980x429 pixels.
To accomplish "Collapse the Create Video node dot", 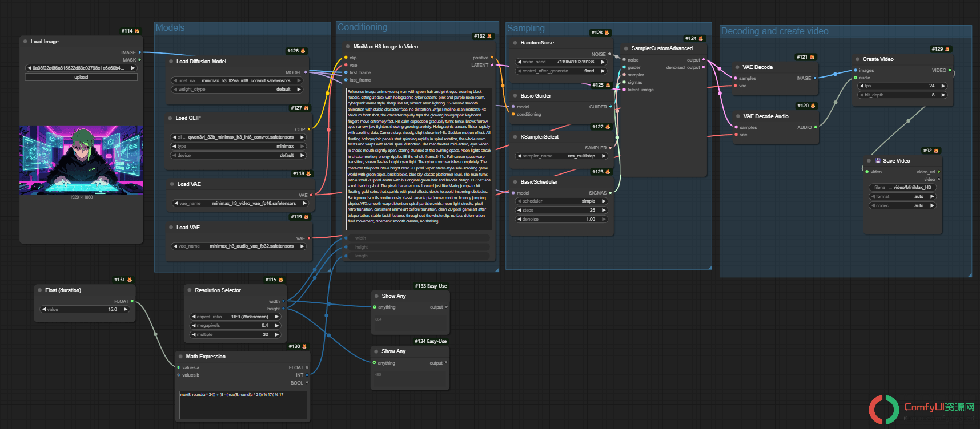I will coord(857,59).
